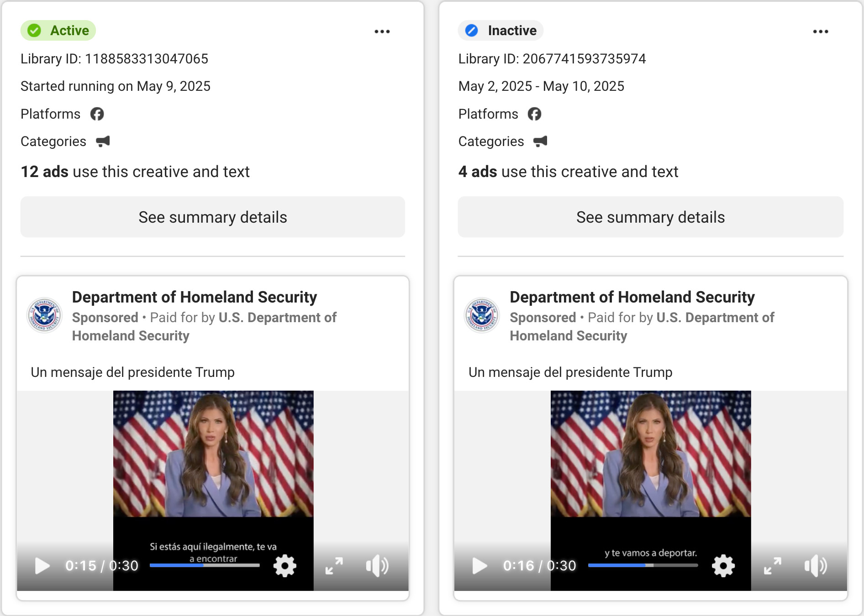Expand the Active ad video to fullscreen
This screenshot has height=616, width=864.
coord(334,566)
